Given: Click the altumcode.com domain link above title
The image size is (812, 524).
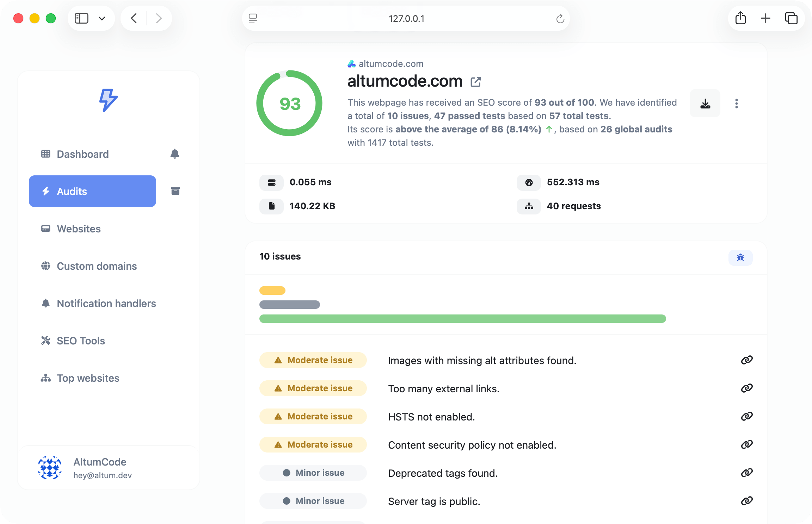Looking at the screenshot, I should [x=391, y=64].
